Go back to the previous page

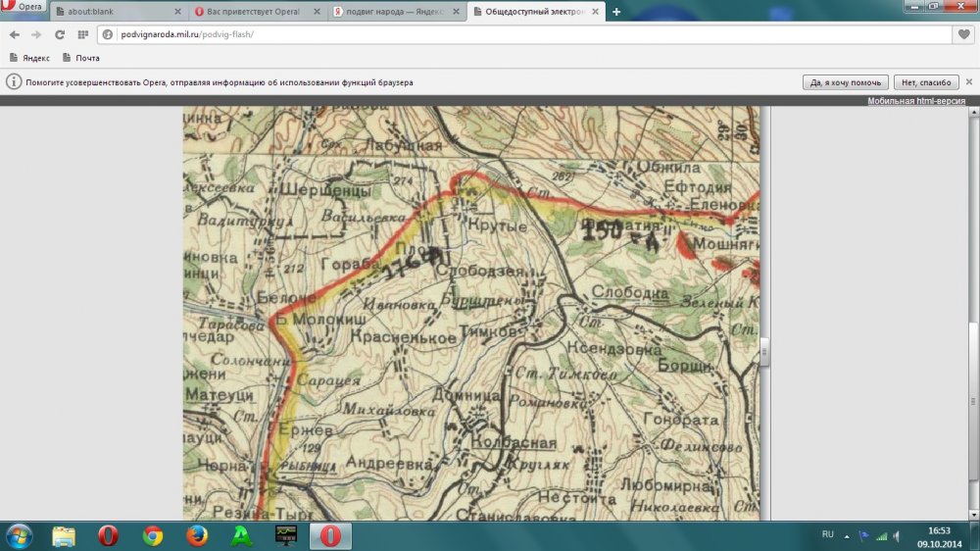[x=15, y=34]
